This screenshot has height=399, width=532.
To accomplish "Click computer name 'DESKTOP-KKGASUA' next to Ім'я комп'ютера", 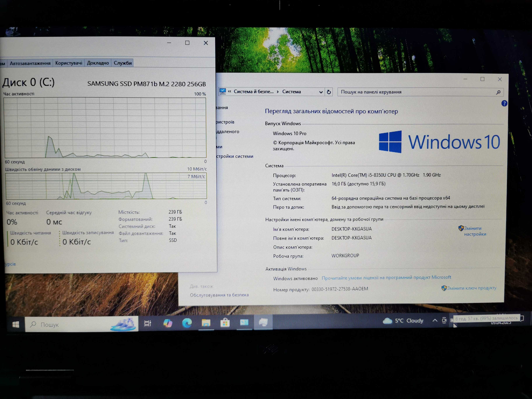I will [351, 229].
